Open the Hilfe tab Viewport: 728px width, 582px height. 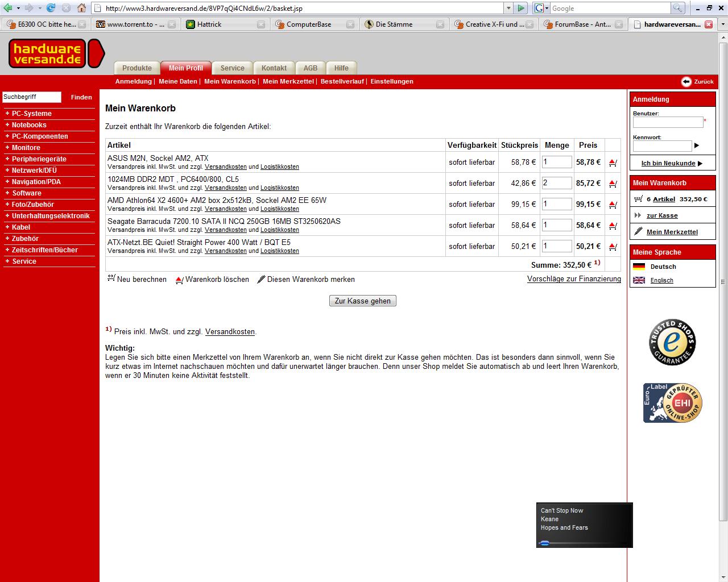(341, 68)
